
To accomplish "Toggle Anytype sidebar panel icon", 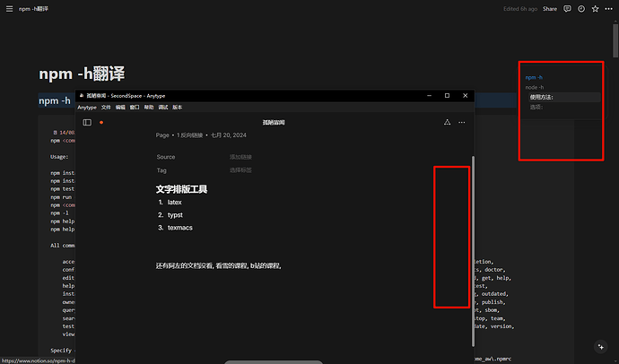I will click(87, 122).
